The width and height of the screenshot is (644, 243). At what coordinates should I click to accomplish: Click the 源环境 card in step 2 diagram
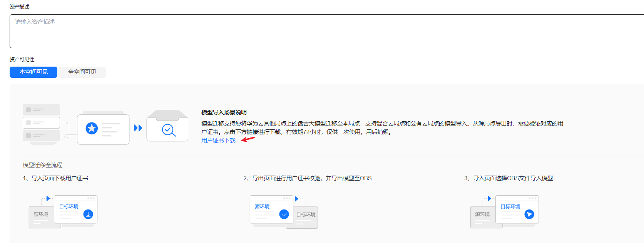[x=271, y=209]
